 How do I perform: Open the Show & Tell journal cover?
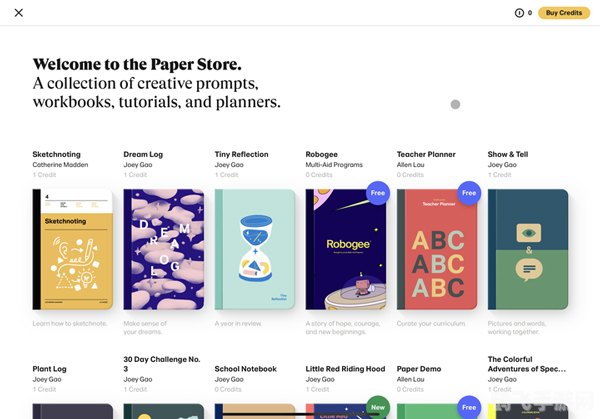pos(527,250)
